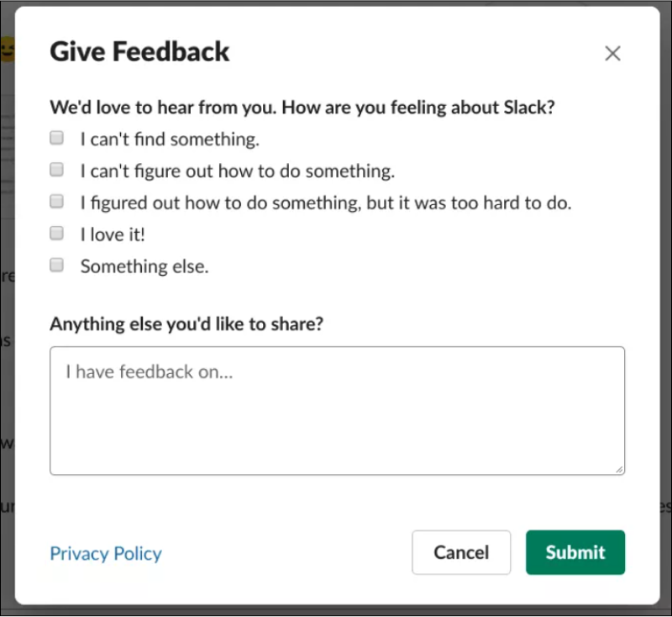The height and width of the screenshot is (617, 672).
Task: Select 'I figured out how, but too hard'
Action: point(56,201)
